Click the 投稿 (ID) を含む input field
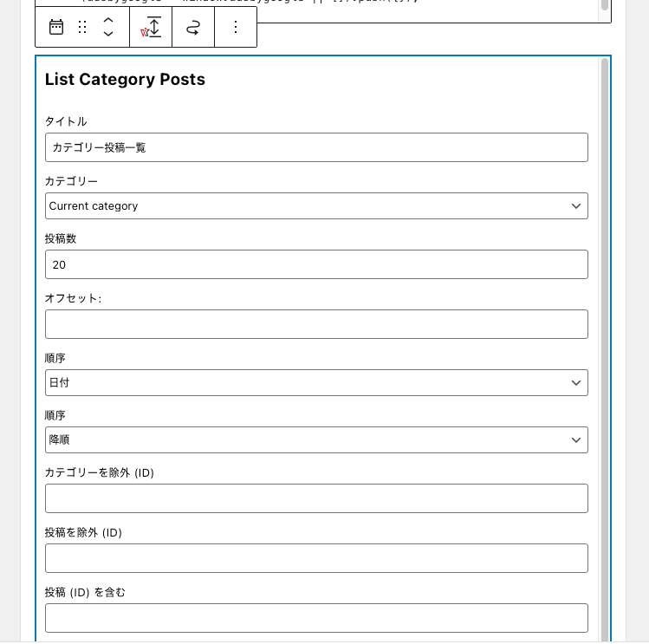 coord(316,618)
